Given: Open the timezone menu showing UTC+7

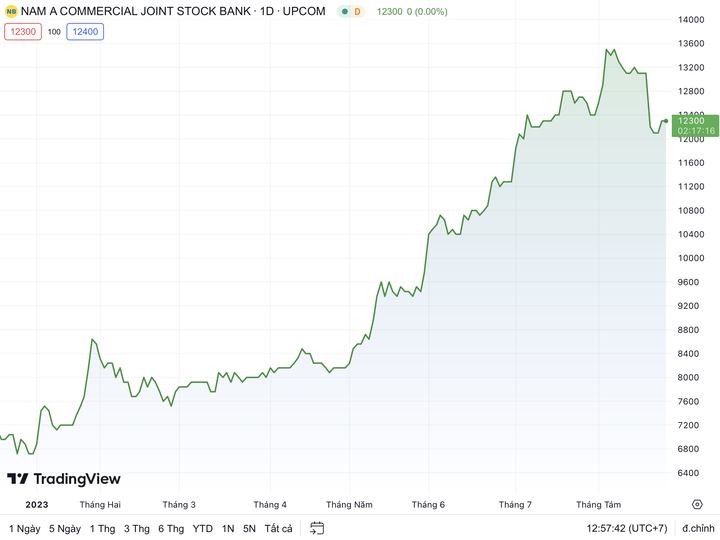Looking at the screenshot, I should coord(626,528).
